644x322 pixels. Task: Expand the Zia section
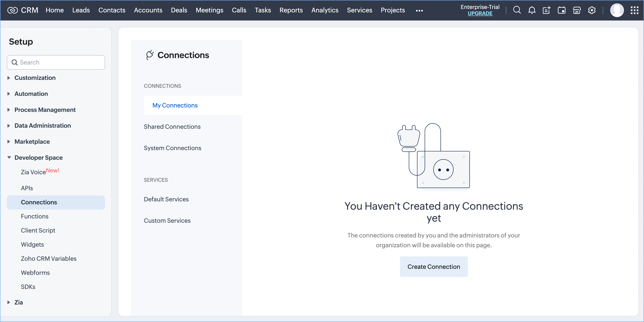tap(18, 302)
